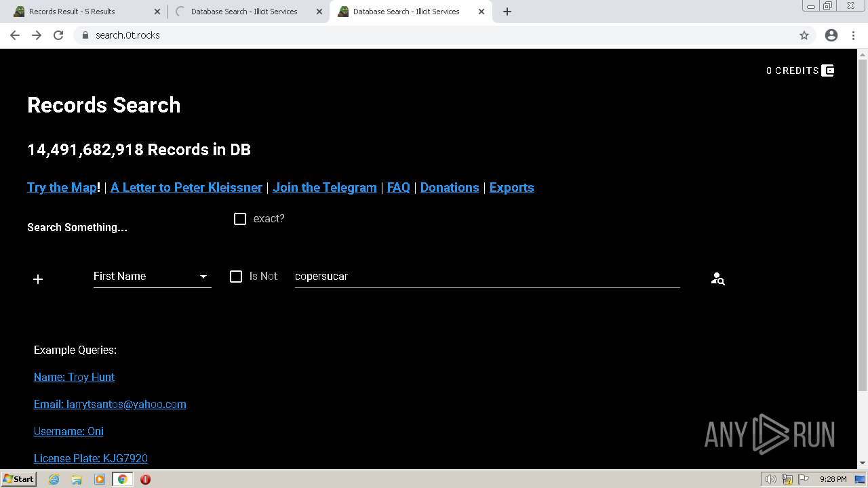Open a new browser tab

pos(507,12)
